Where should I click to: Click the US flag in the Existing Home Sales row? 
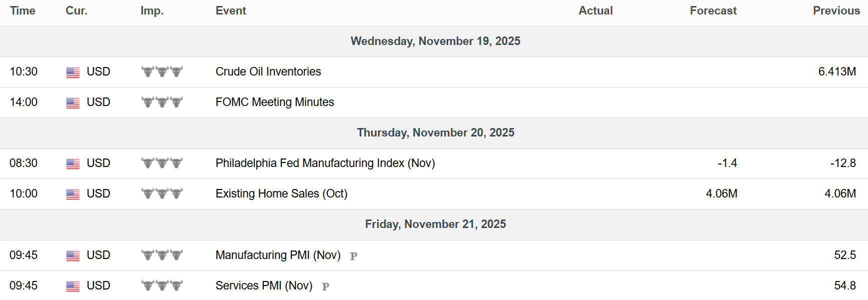73,194
